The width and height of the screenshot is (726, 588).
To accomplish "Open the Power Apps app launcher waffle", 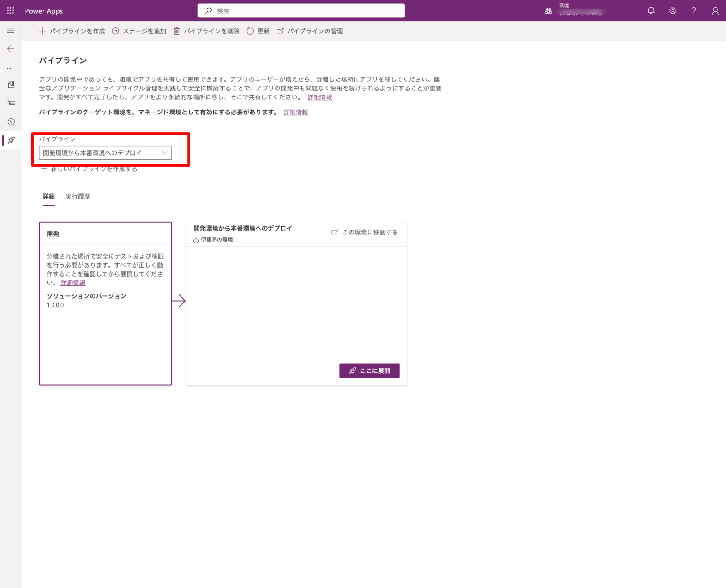I will 10,10.
